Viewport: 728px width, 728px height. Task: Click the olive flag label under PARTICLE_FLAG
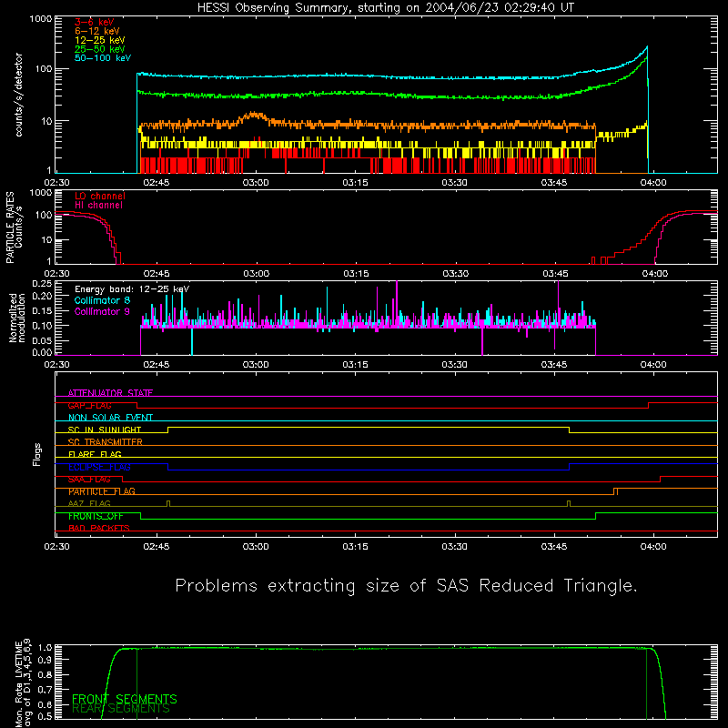coord(89,504)
